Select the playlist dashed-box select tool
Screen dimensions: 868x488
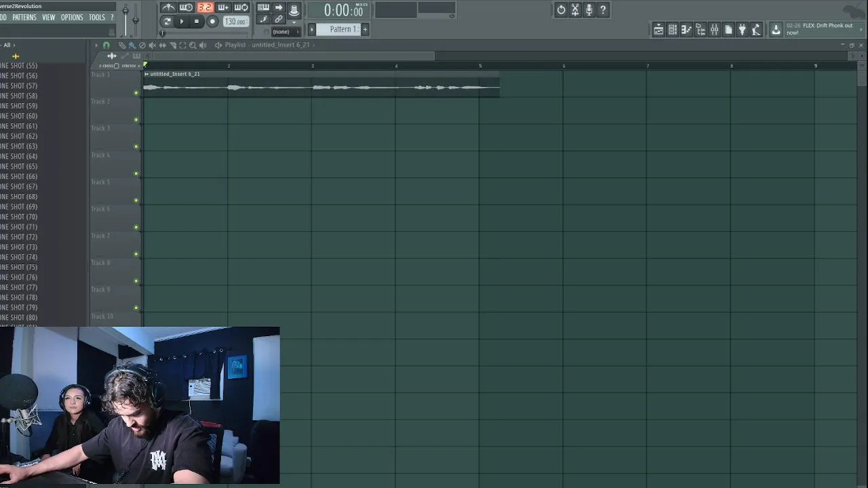click(x=182, y=45)
